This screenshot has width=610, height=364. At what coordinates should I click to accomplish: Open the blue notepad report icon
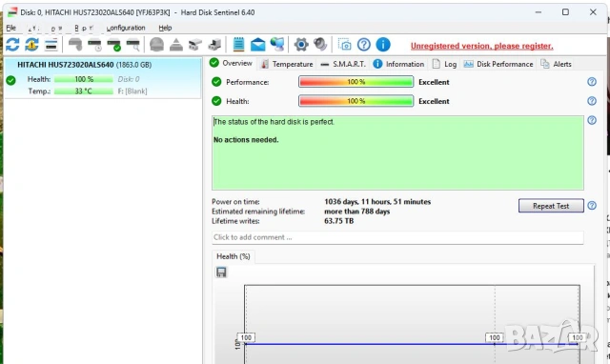(238, 45)
